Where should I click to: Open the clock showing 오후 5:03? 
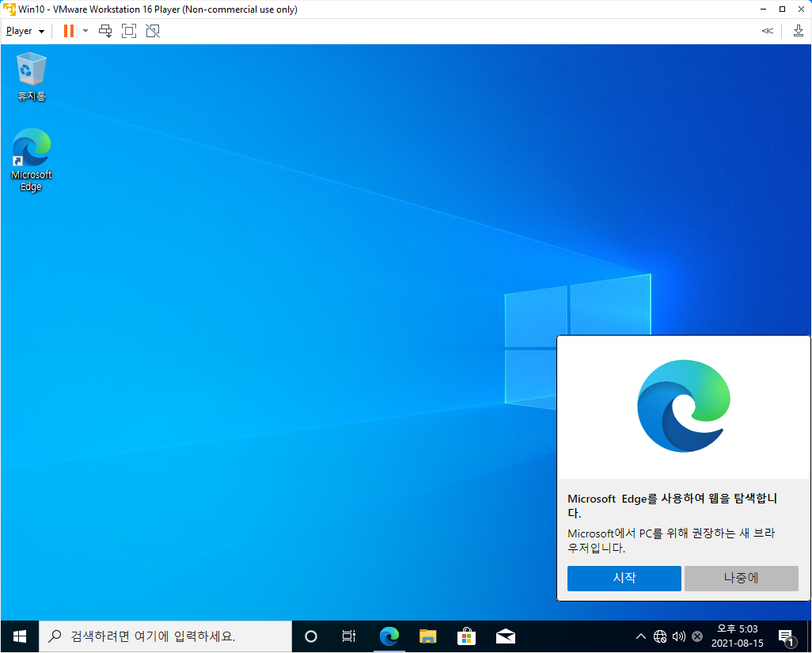pos(737,636)
